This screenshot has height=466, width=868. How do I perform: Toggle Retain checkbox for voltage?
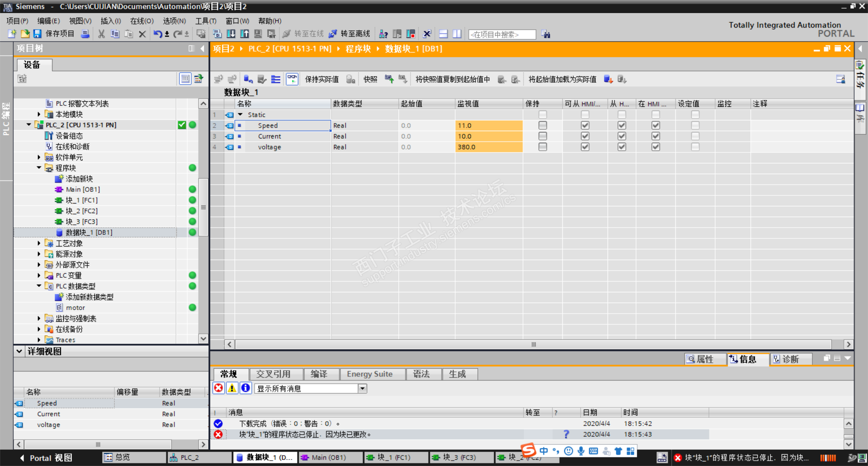[543, 147]
